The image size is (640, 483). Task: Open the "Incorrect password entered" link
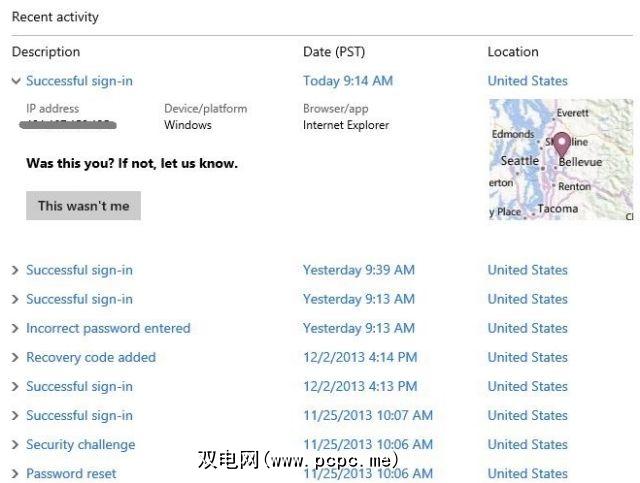(108, 328)
